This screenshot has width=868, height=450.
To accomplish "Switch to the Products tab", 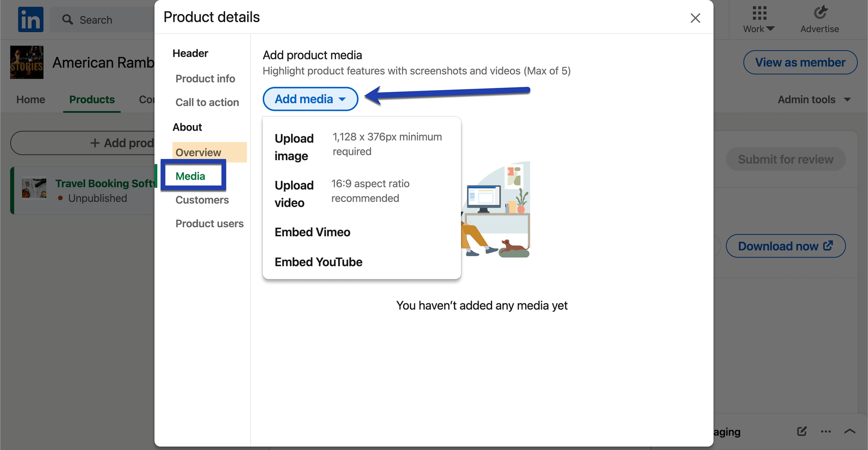I will (x=92, y=99).
